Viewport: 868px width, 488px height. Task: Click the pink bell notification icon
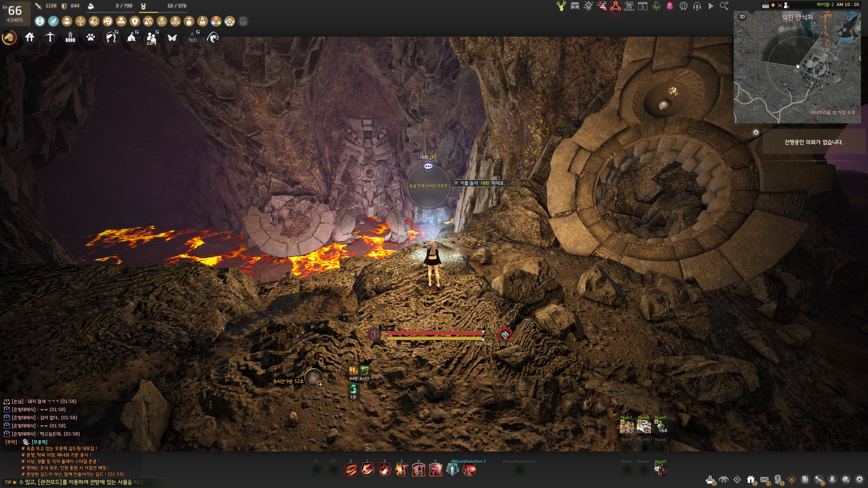pyautogui.click(x=670, y=6)
